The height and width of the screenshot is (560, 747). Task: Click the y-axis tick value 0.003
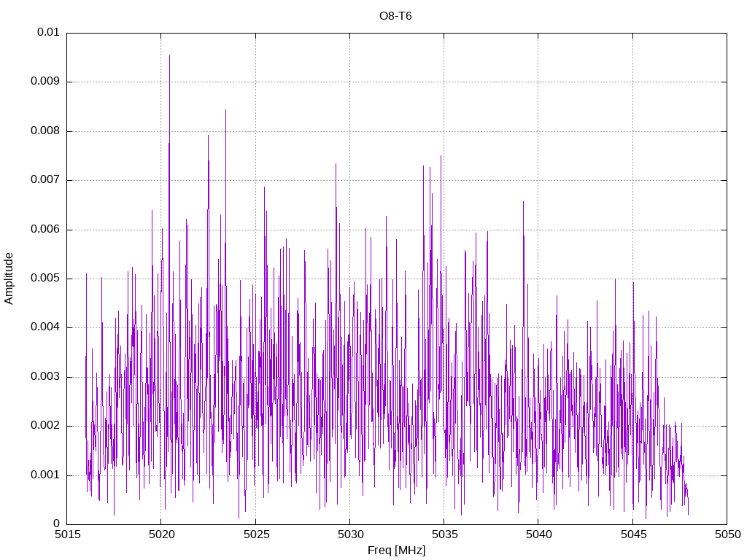tap(45, 377)
